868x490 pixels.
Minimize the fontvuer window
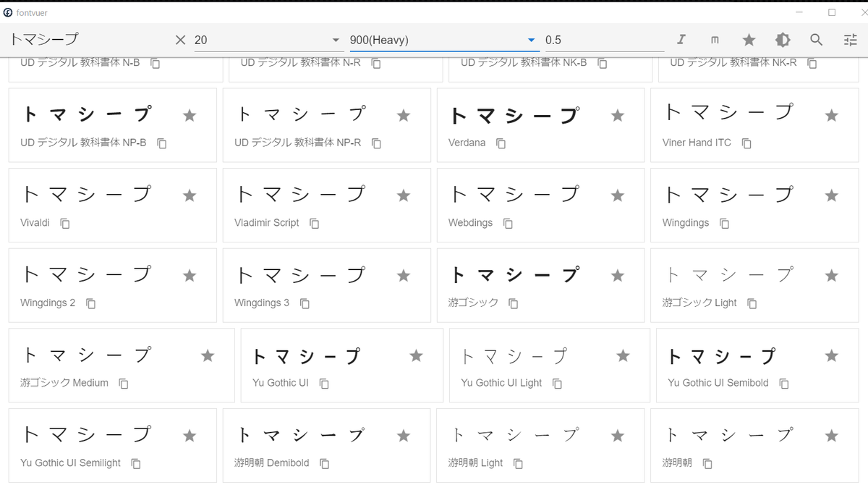[x=799, y=12]
